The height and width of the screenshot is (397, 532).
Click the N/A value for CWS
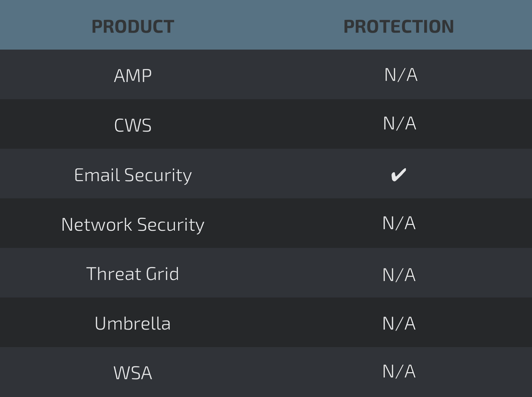coord(399,124)
